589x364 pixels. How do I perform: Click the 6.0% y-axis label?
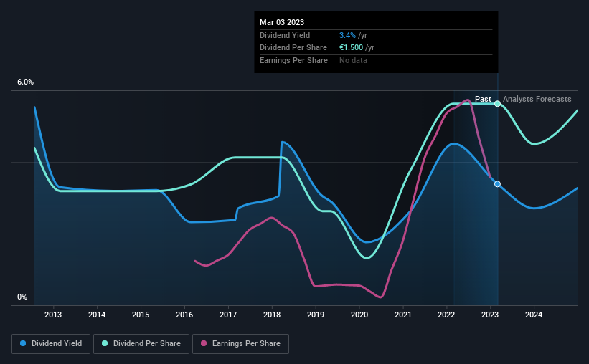click(25, 82)
